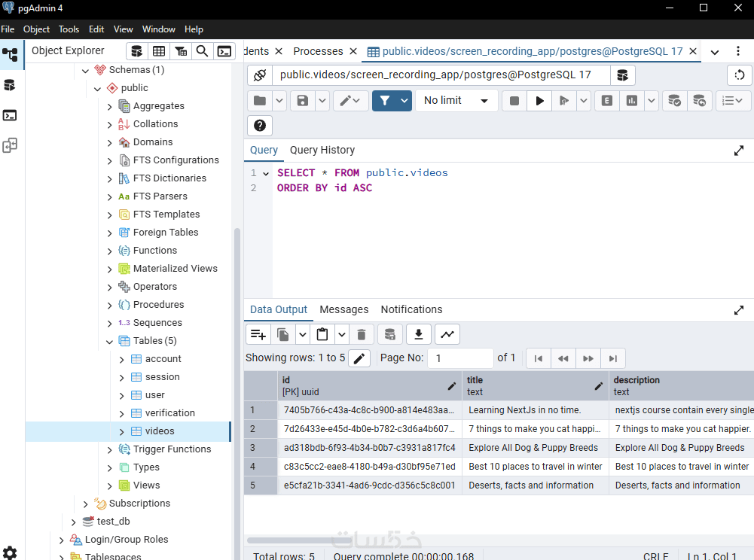Click the Delete row trash icon

[362, 334]
